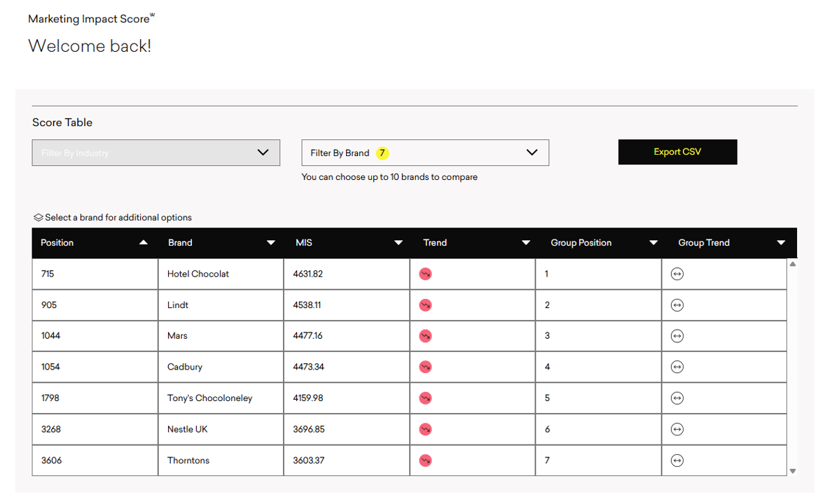Select the Cadbury brand cell

[221, 367]
